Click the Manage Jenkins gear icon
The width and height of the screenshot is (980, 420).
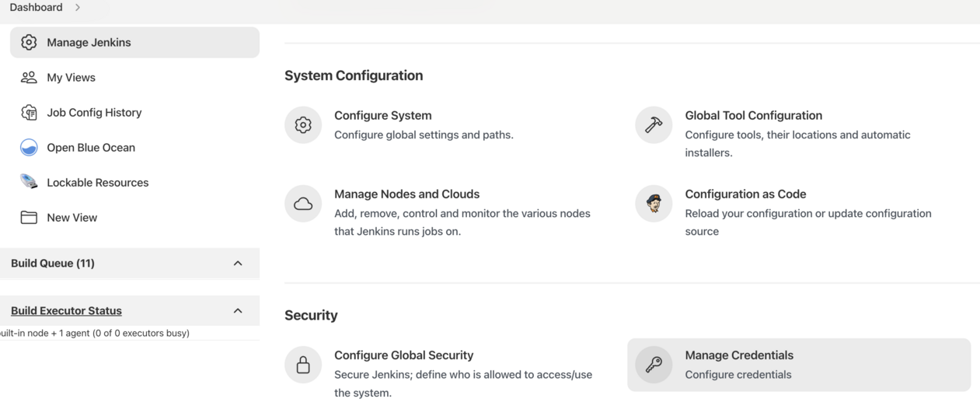tap(29, 42)
